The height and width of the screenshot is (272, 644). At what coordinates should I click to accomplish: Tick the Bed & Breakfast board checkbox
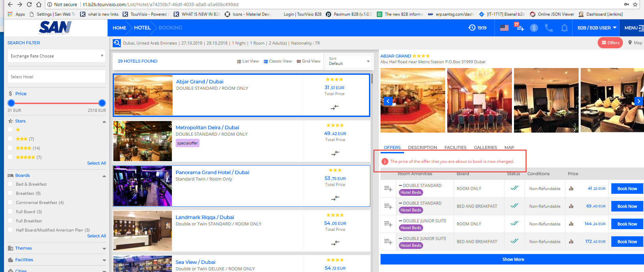point(10,184)
